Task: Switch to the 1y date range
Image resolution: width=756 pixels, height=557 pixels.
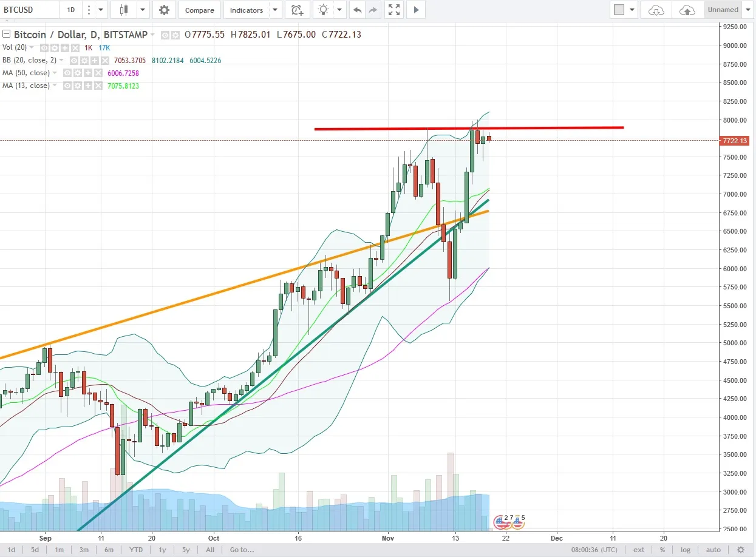Action: click(x=162, y=550)
